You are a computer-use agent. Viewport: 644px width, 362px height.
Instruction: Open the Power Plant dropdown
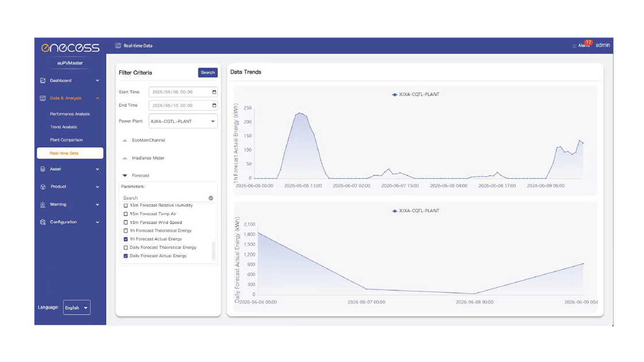click(183, 121)
